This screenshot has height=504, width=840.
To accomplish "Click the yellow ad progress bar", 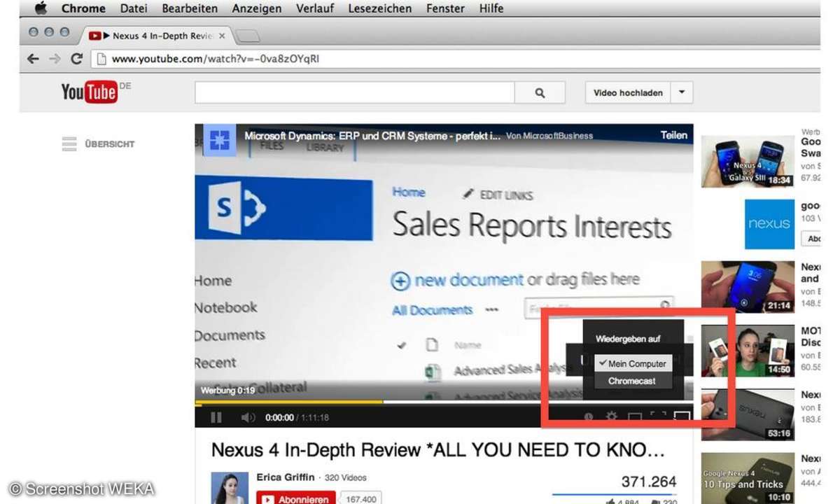I will (x=289, y=402).
